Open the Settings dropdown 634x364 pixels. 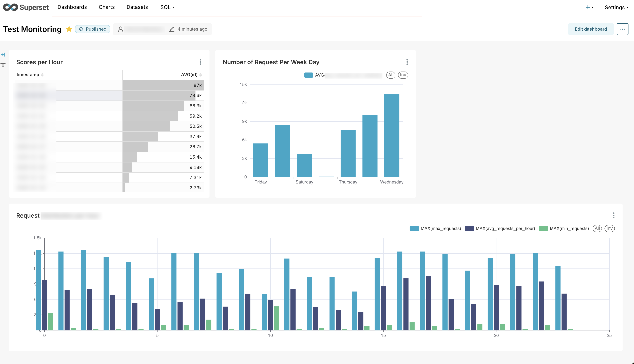pyautogui.click(x=616, y=7)
